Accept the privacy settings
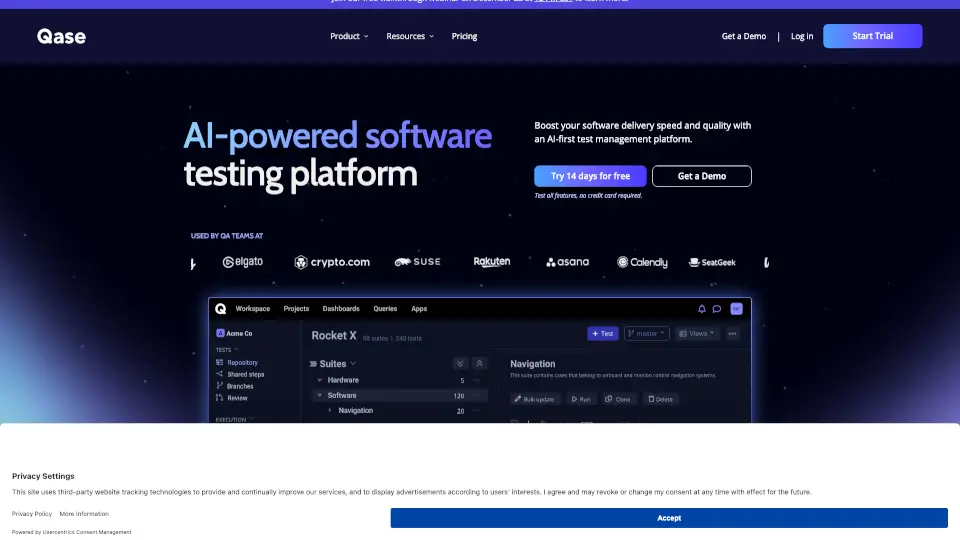The height and width of the screenshot is (540, 960). [669, 518]
